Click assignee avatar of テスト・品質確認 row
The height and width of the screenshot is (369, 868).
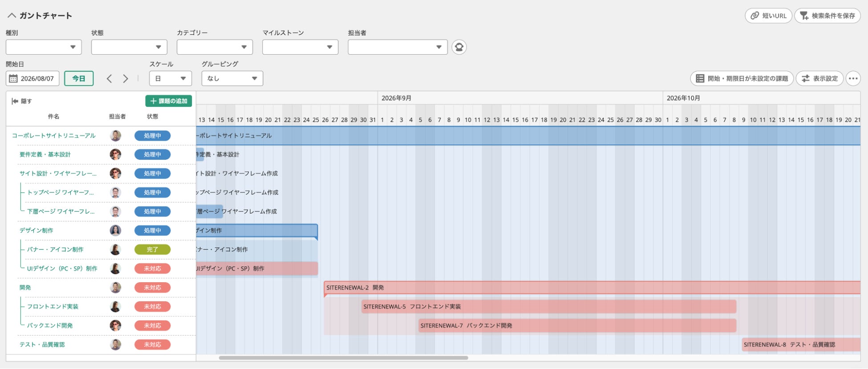pos(115,345)
